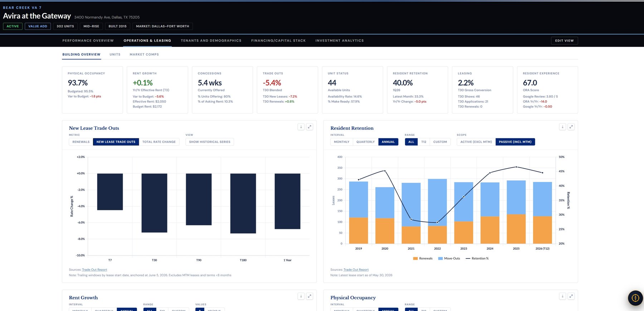Switch to Financing/Capital Stack tab

click(x=278, y=40)
